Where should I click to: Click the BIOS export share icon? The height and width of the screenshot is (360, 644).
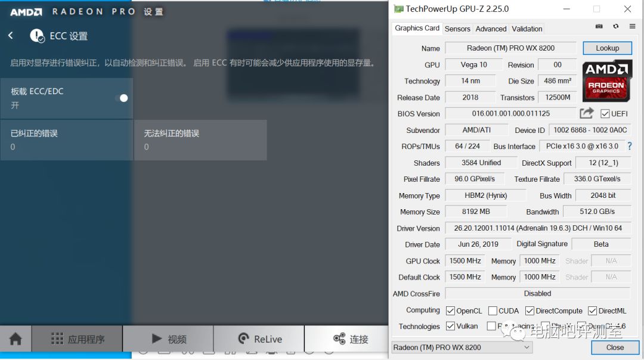[x=587, y=113]
